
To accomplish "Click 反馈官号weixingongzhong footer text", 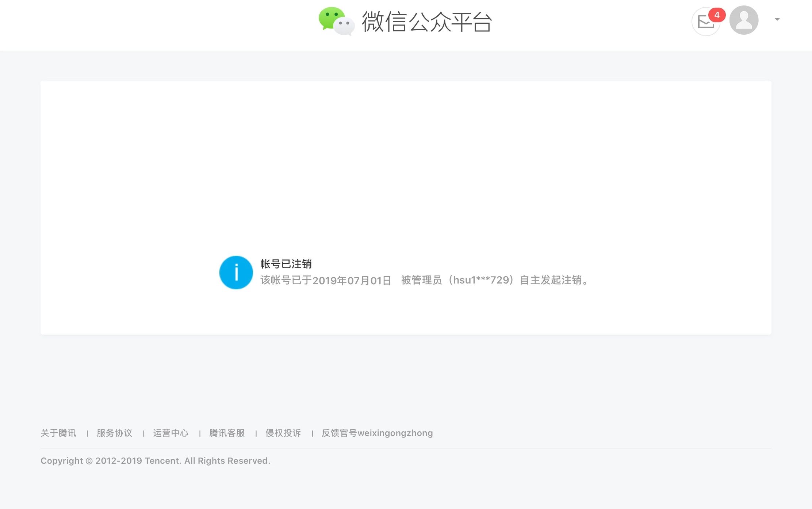I will tap(377, 433).
